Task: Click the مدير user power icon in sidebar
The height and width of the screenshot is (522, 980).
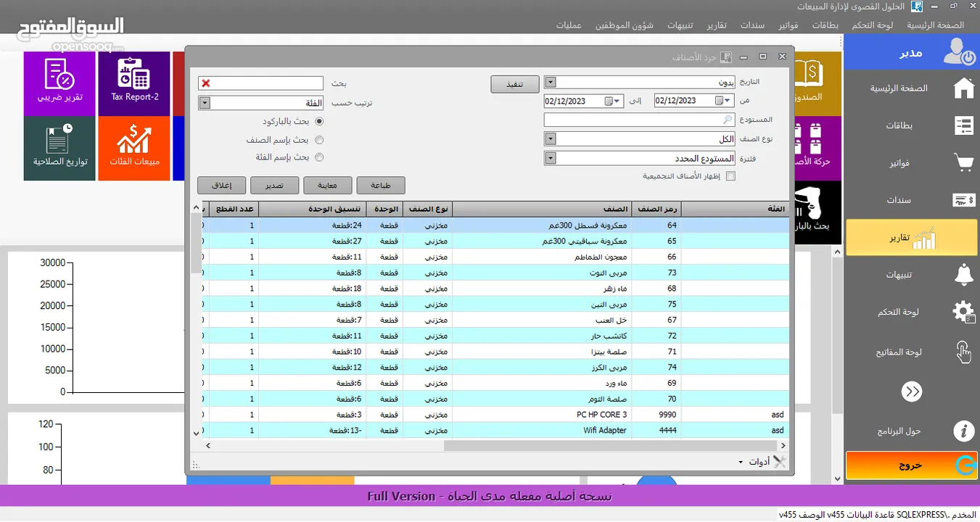Action: (959, 52)
